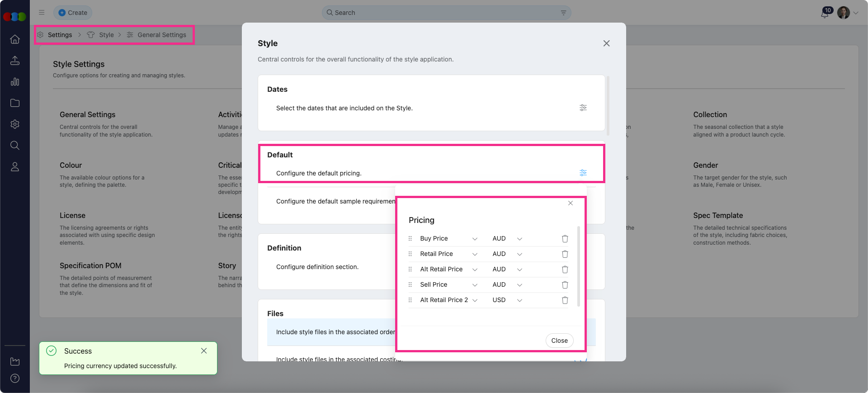This screenshot has width=868, height=393.
Task: Open Dates configuration sliders icon
Action: pyautogui.click(x=583, y=108)
